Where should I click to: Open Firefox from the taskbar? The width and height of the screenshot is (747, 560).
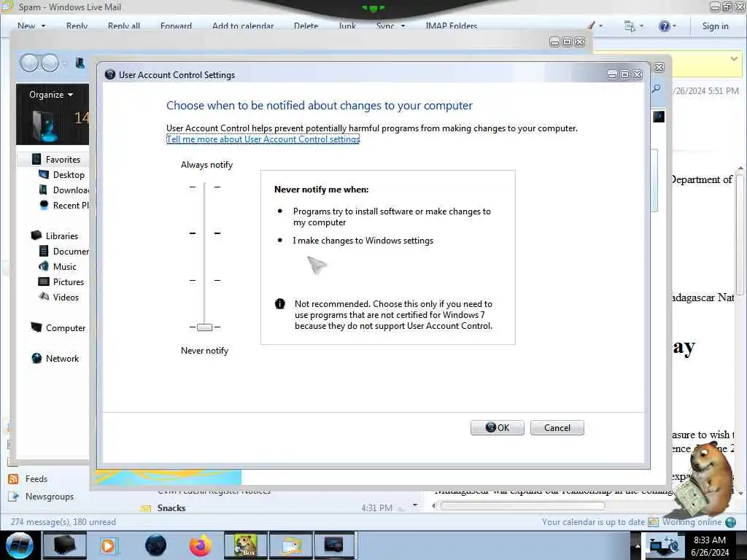[200, 545]
